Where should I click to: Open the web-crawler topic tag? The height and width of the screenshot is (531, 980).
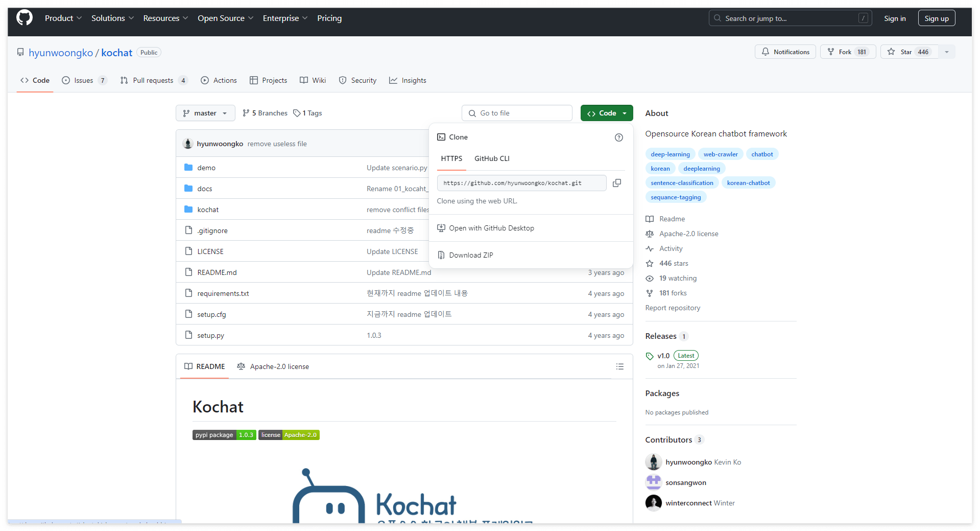point(720,154)
